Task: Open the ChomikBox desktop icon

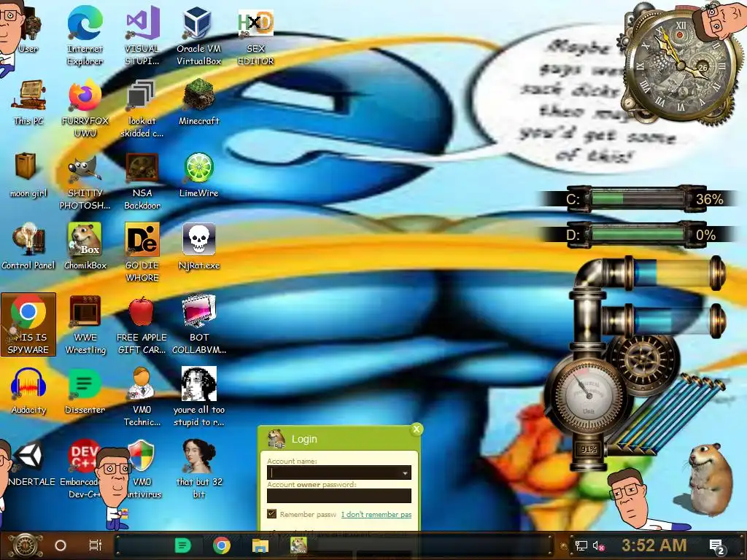Action: (x=85, y=246)
